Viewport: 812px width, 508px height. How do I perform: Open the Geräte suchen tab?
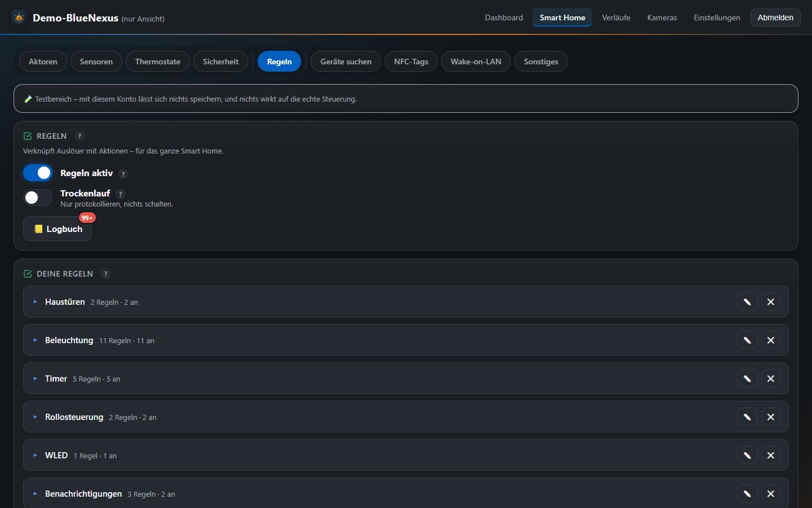coord(346,62)
